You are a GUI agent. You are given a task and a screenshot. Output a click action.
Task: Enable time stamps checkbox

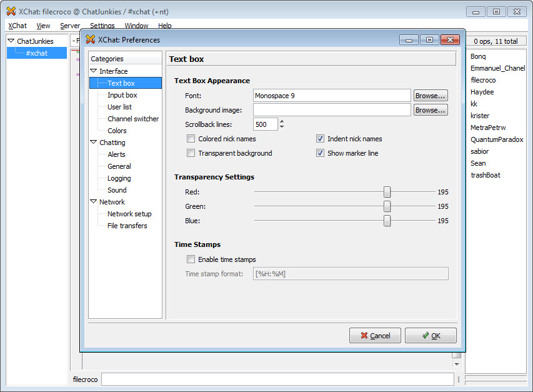[191, 259]
